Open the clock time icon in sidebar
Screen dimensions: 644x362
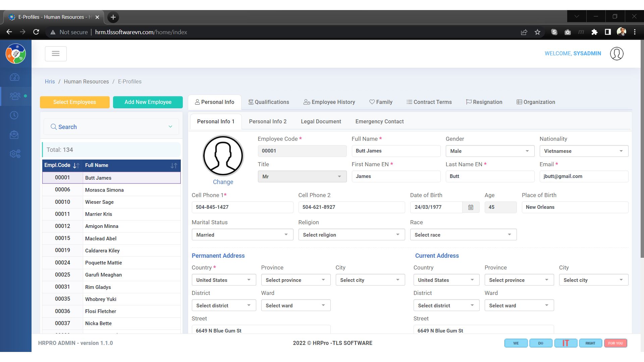14,115
